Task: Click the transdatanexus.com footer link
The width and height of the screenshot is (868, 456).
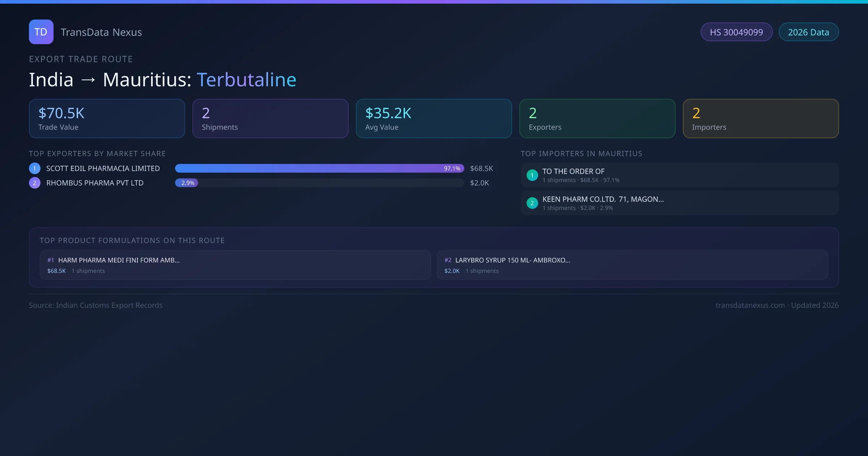Action: 750,305
